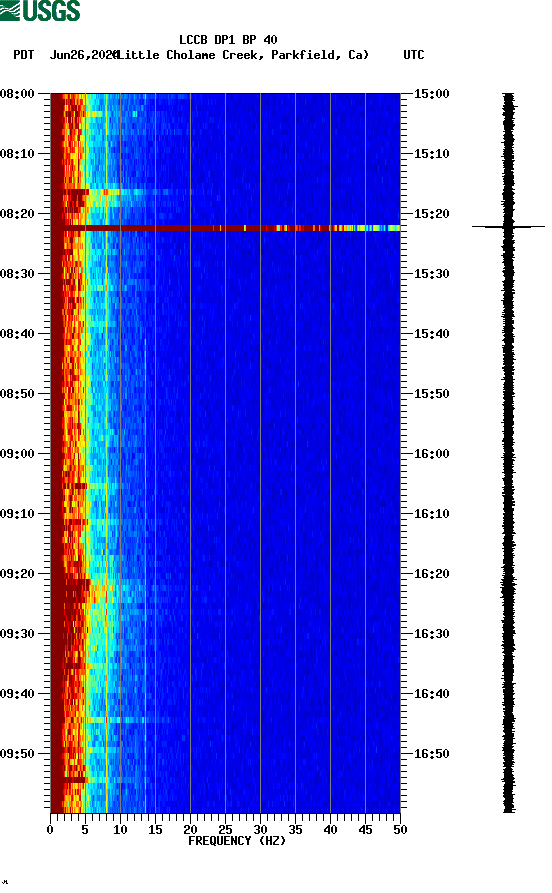Click the Jun26 date label
The width and height of the screenshot is (552, 893).
coord(84,55)
